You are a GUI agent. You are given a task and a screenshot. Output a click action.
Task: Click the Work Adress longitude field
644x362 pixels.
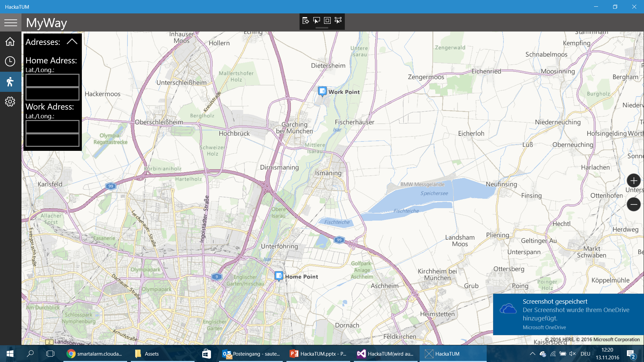click(x=52, y=140)
